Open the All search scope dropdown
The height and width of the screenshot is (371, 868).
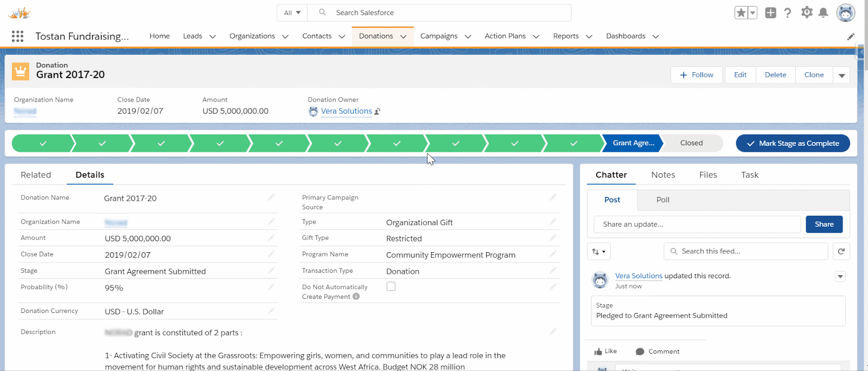click(292, 12)
